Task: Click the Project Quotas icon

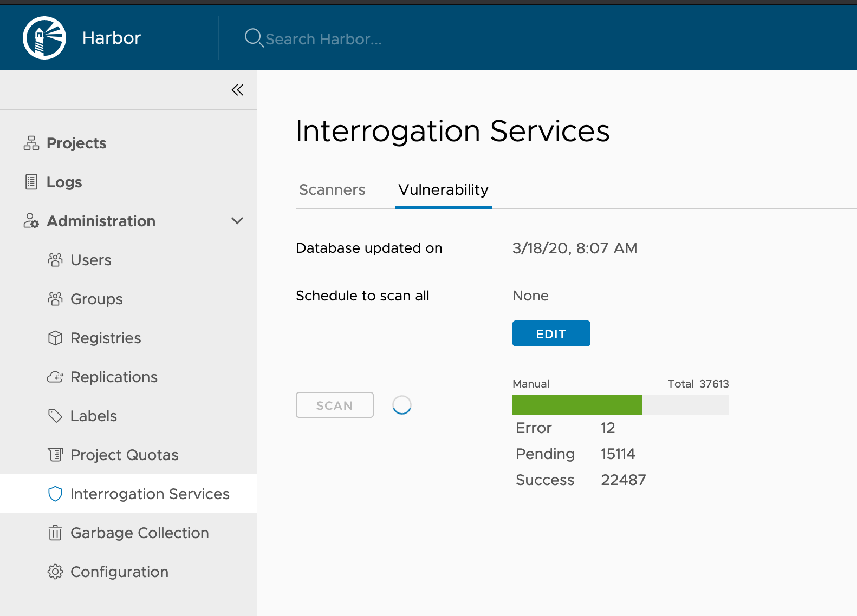Action: pyautogui.click(x=55, y=455)
